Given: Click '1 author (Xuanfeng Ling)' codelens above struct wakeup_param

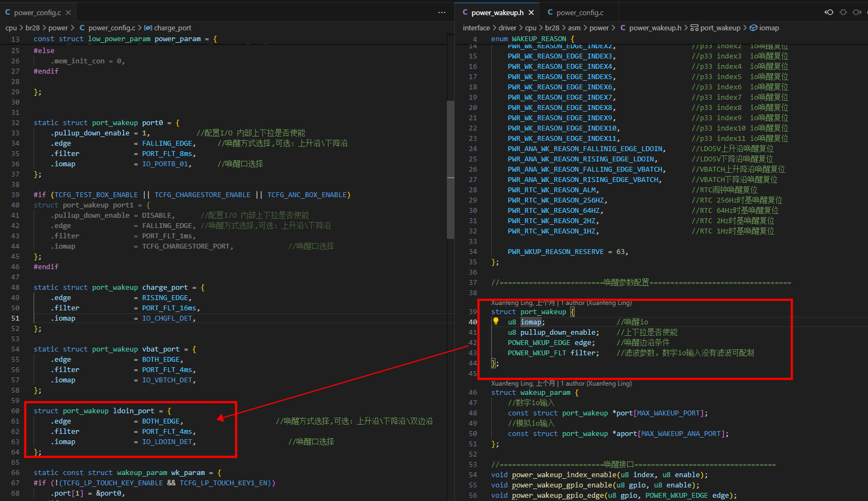Looking at the screenshot, I should (596, 383).
